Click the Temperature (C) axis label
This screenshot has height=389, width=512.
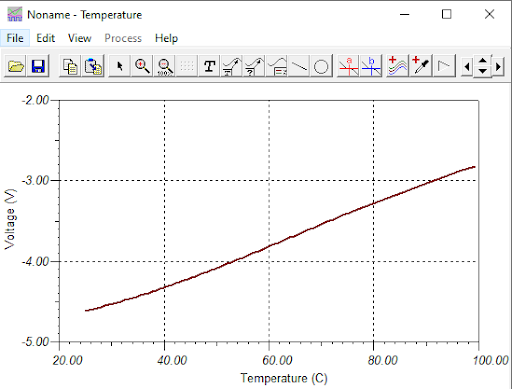click(284, 378)
